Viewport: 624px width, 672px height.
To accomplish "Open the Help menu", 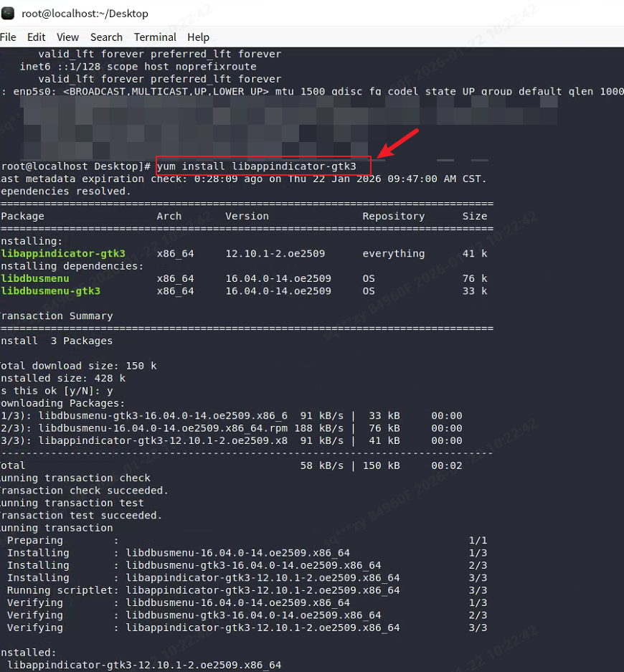I will pos(198,37).
